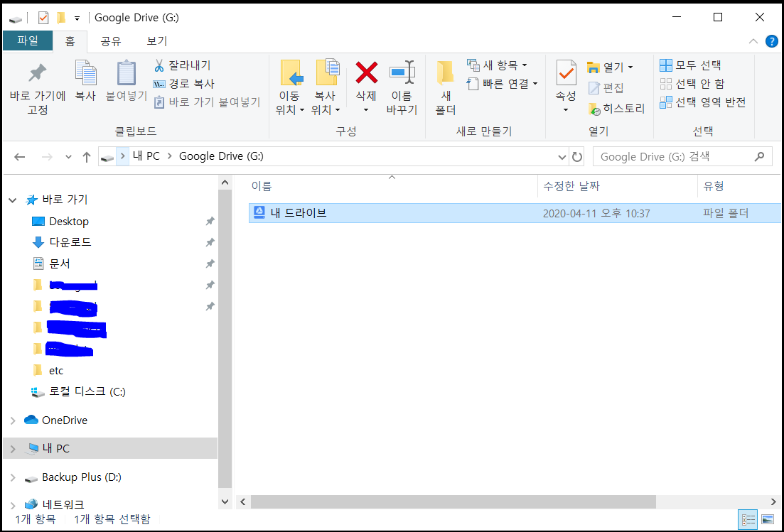The width and height of the screenshot is (784, 532).
Task: Open the 파일 File tab
Action: click(x=28, y=40)
